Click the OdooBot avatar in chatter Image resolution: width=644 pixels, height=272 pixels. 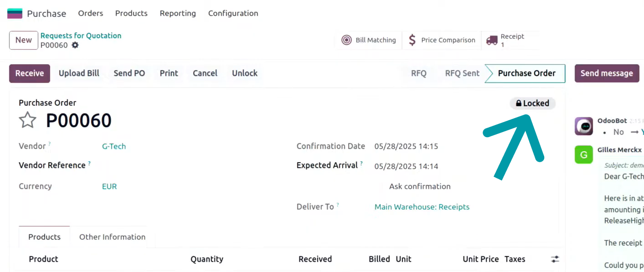[583, 126]
